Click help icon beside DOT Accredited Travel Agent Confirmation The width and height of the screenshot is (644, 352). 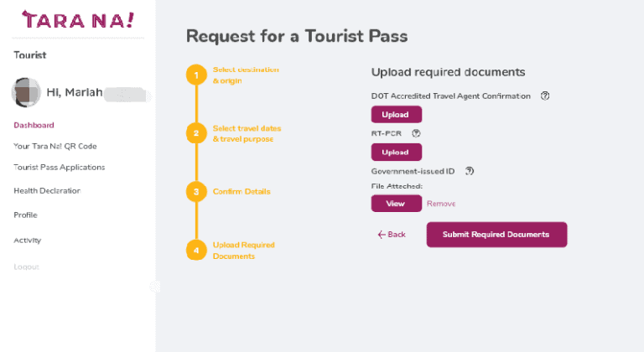point(545,96)
